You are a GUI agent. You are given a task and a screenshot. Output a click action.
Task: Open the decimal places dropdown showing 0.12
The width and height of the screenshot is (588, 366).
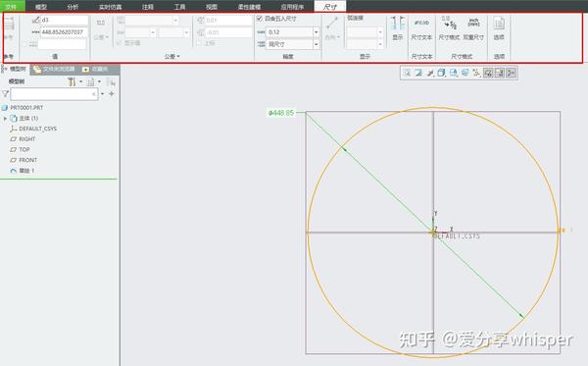317,32
